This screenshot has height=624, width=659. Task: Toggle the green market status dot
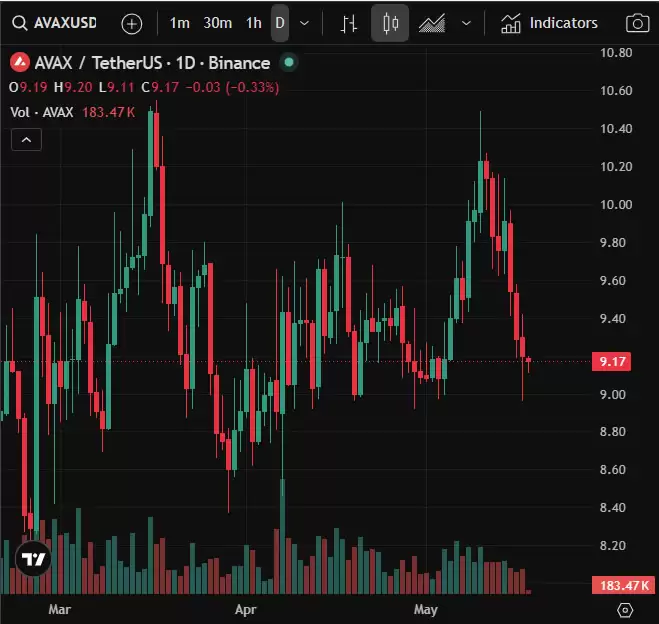pyautogui.click(x=289, y=62)
